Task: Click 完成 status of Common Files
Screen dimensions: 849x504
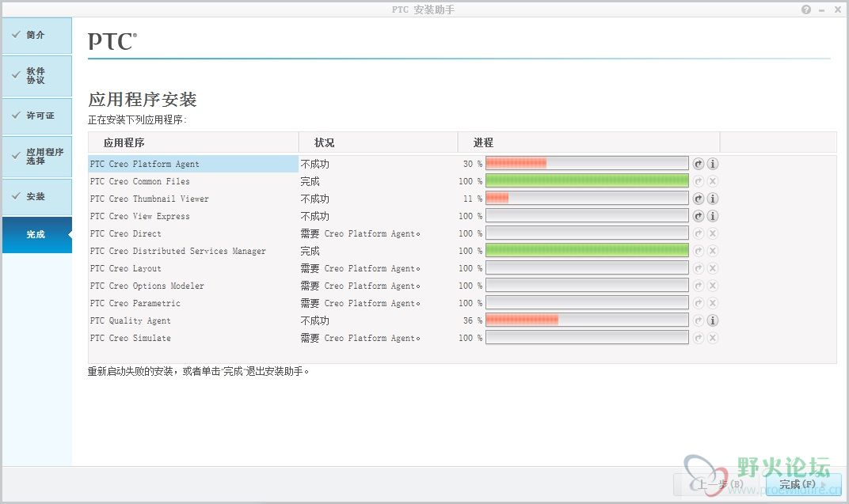Action: [x=310, y=181]
